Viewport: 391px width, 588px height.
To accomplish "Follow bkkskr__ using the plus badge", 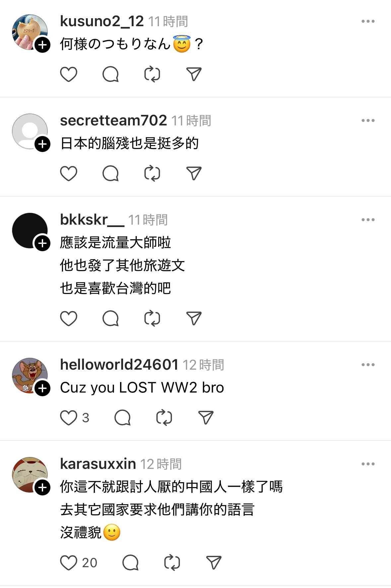I will click(42, 243).
